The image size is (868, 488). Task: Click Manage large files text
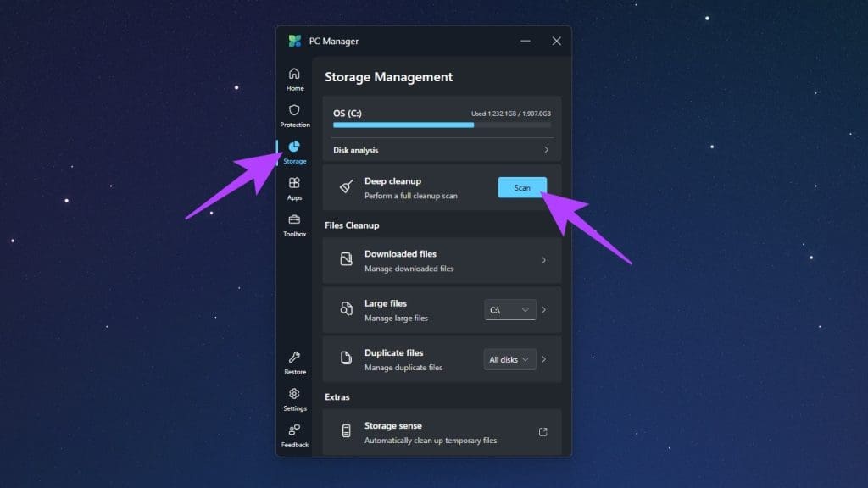click(397, 319)
